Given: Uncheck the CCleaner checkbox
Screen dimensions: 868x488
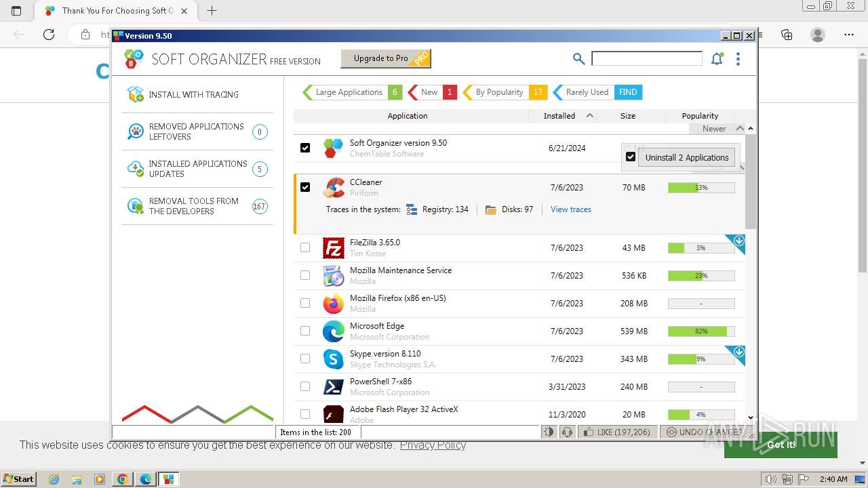Looking at the screenshot, I should [x=305, y=187].
